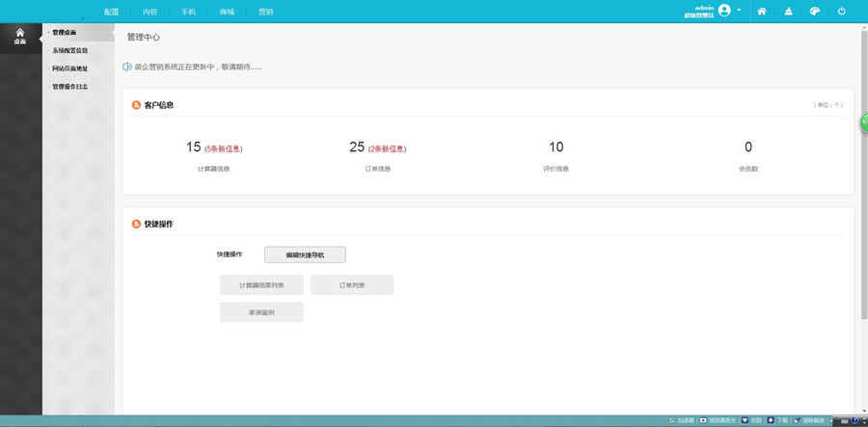Click the green floating badge on right edge
The height and width of the screenshot is (427, 868).
863,121
